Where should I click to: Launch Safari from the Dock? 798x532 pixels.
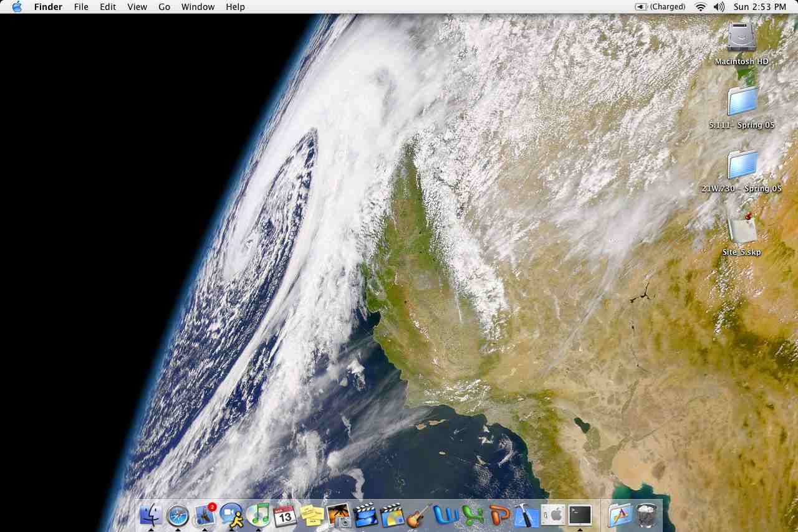coord(178,515)
